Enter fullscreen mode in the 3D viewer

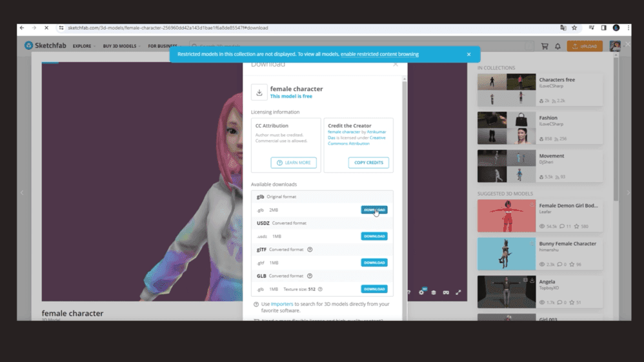458,292
